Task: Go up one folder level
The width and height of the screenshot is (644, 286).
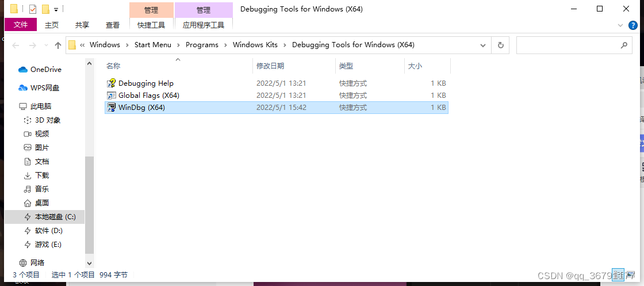Action: 58,45
